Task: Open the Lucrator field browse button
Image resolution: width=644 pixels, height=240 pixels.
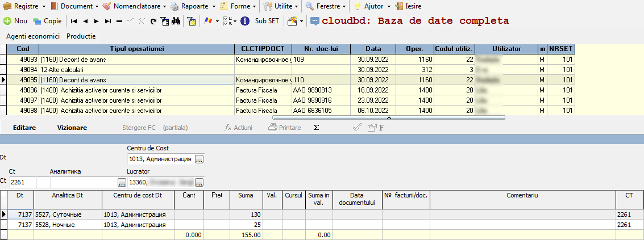Action: coord(199,182)
